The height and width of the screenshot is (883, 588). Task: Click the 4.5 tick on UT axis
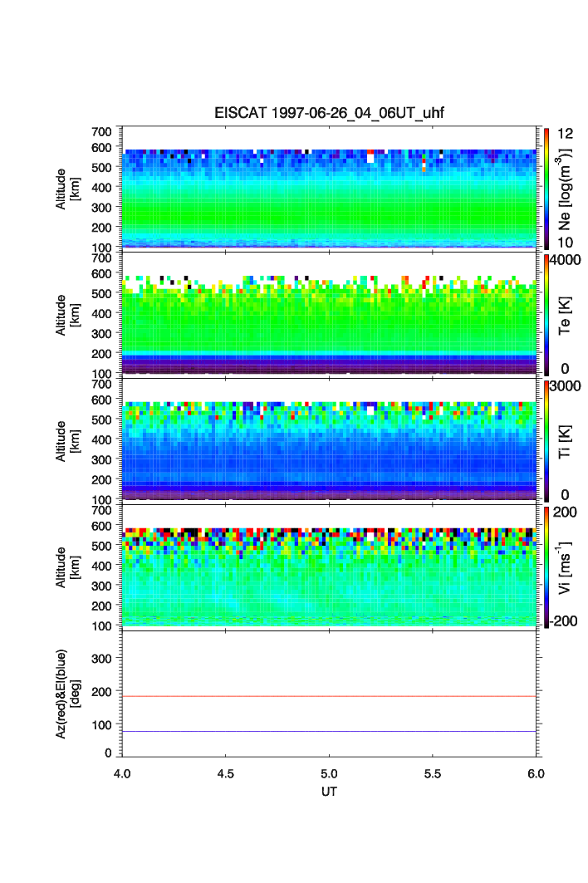(225, 773)
